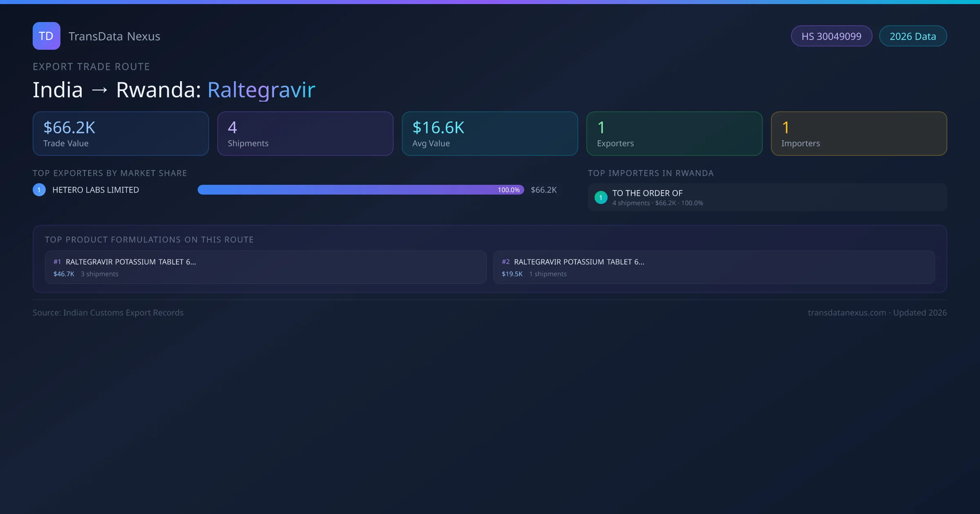Click the TD logo icon
This screenshot has width=980, height=514.
pos(46,36)
